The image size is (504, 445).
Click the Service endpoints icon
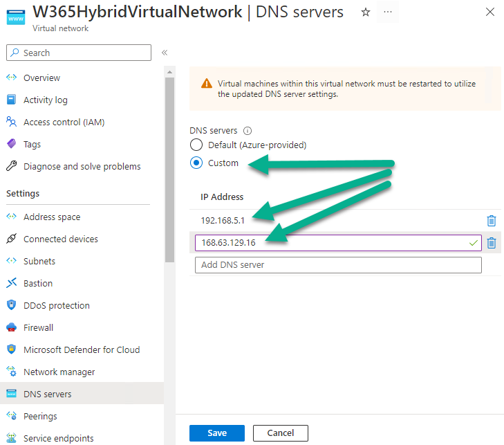point(12,438)
